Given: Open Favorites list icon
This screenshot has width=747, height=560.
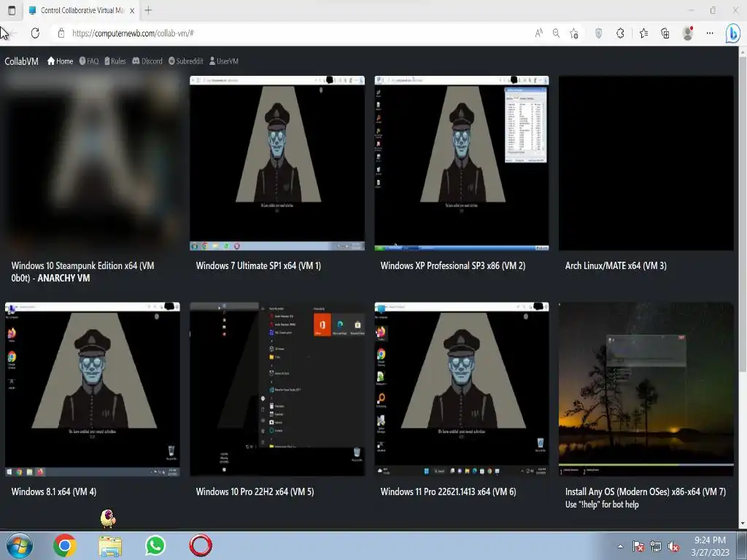Looking at the screenshot, I should 643,33.
